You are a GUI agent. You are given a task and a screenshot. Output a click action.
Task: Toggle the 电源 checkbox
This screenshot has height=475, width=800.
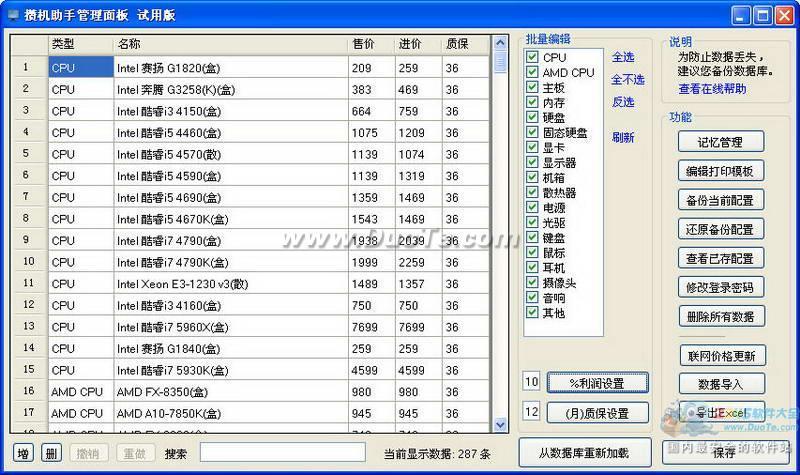(x=532, y=207)
